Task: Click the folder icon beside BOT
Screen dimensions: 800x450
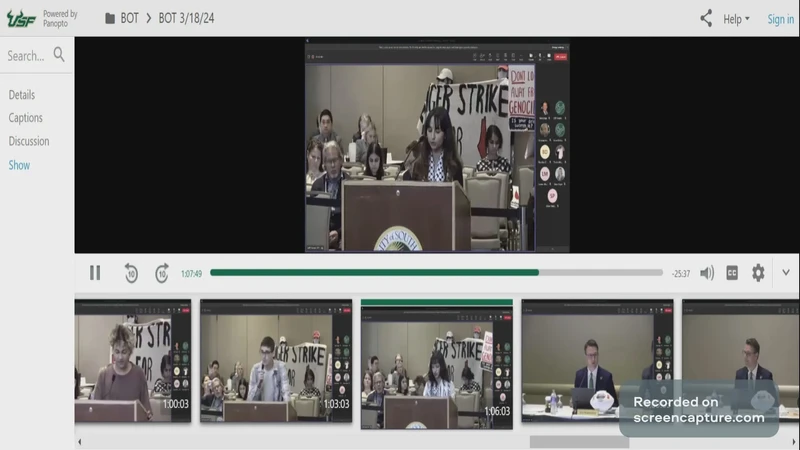Action: pos(110,18)
